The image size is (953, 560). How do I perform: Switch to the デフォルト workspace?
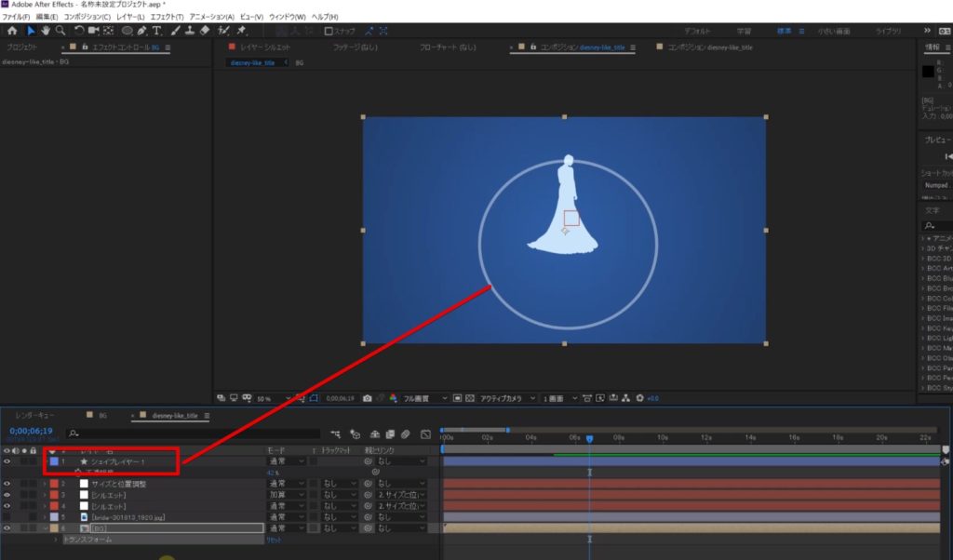697,31
